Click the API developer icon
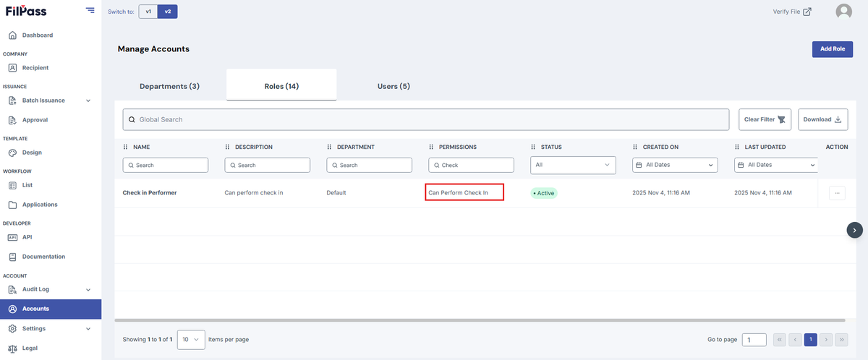This screenshot has height=360, width=868. click(12, 237)
